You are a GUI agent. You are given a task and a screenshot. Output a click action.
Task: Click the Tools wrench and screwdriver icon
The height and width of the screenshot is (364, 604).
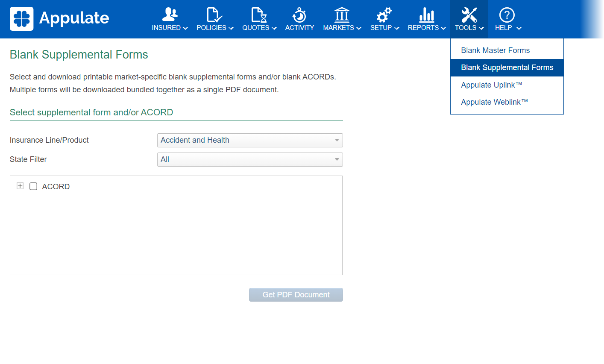click(469, 15)
